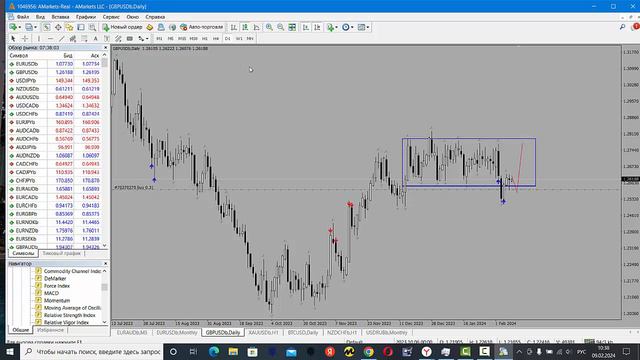The height and width of the screenshot is (360, 640).
Task: Open the Profiles toolbar icon
Action: tap(29, 27)
